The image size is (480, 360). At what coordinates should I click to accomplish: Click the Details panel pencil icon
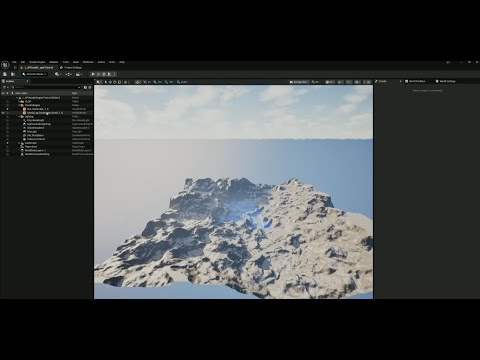376,81
